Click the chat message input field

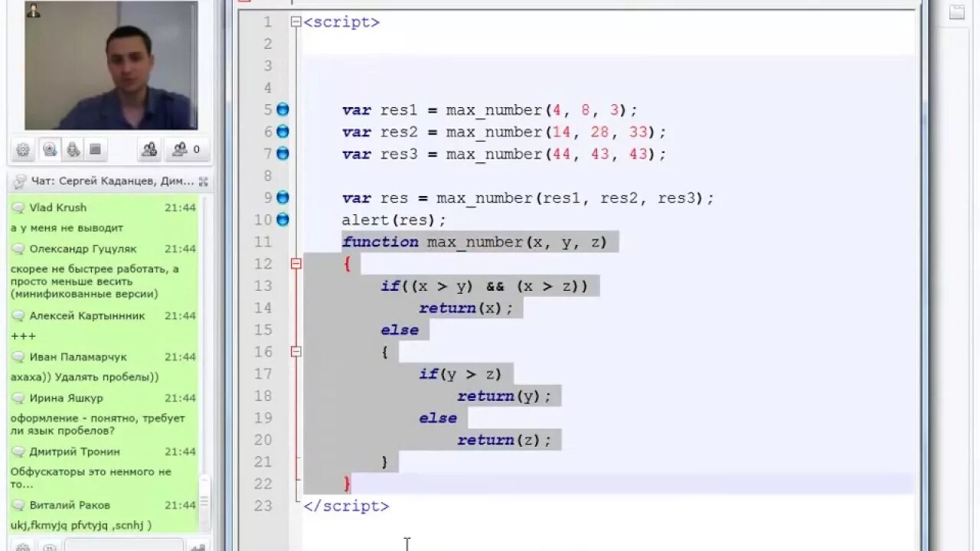pyautogui.click(x=123, y=545)
